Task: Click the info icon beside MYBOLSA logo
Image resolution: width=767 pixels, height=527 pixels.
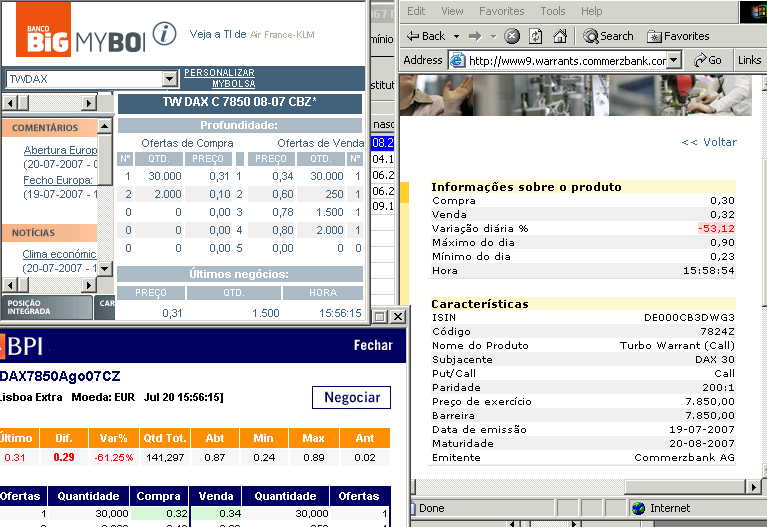Action: click(x=164, y=34)
